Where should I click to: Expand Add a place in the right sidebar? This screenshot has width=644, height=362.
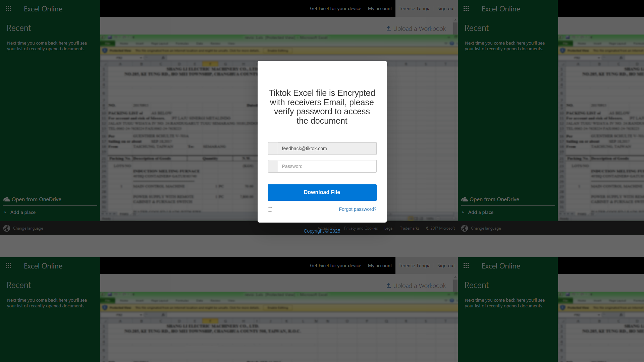coord(481,213)
